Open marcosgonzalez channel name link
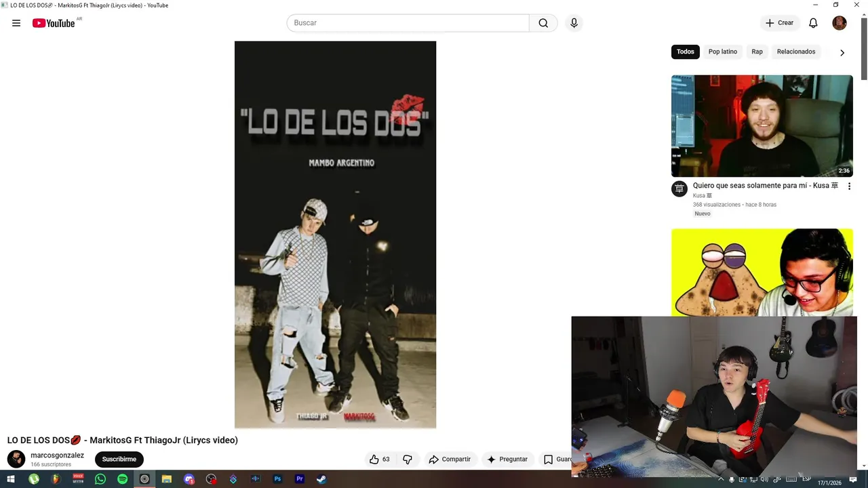The image size is (868, 488). point(58,455)
